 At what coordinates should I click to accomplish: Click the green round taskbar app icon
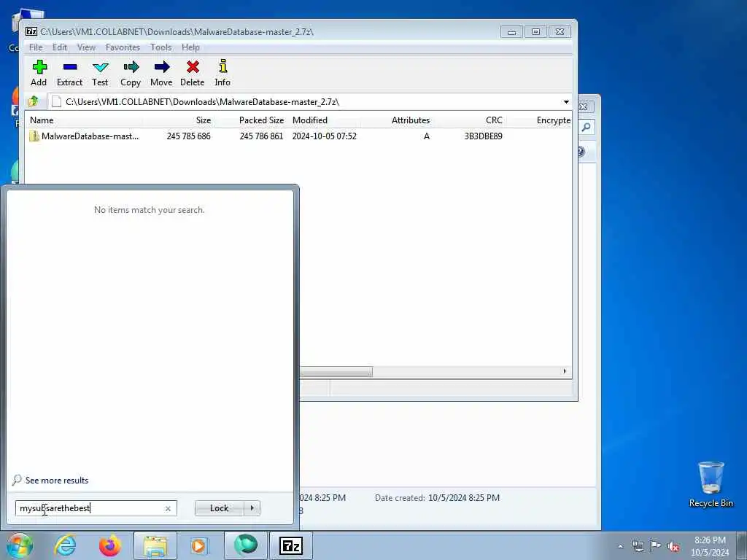[245, 545]
